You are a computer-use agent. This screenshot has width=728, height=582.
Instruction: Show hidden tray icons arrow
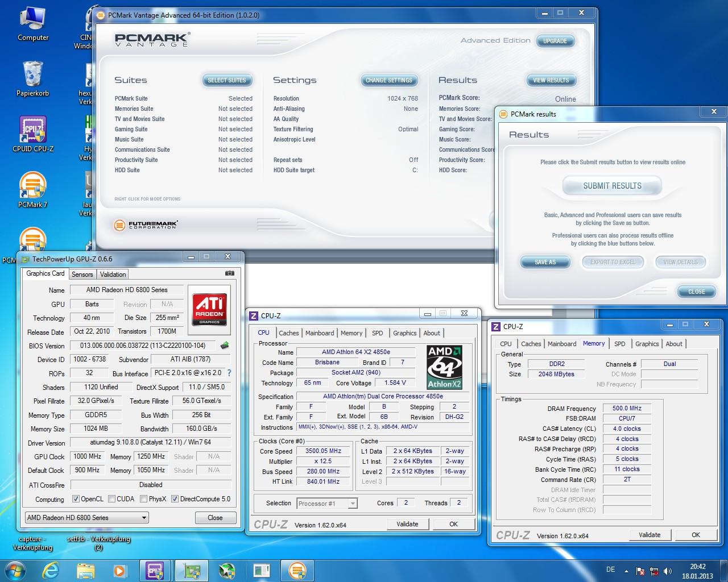click(627, 571)
